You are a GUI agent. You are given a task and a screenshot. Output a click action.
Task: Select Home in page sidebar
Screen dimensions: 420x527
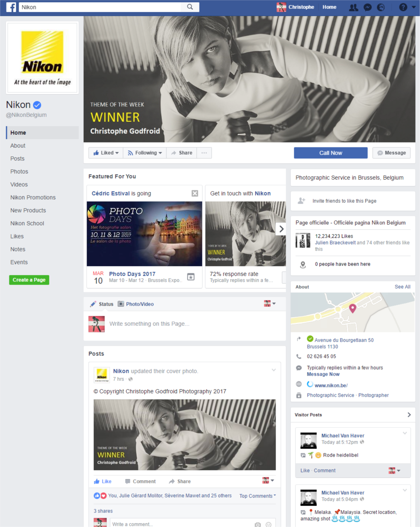click(42, 133)
